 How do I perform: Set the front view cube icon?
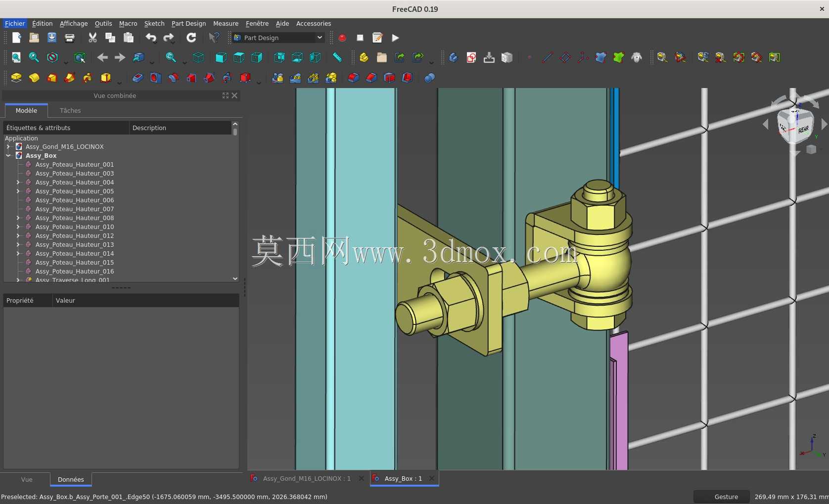[x=221, y=57]
